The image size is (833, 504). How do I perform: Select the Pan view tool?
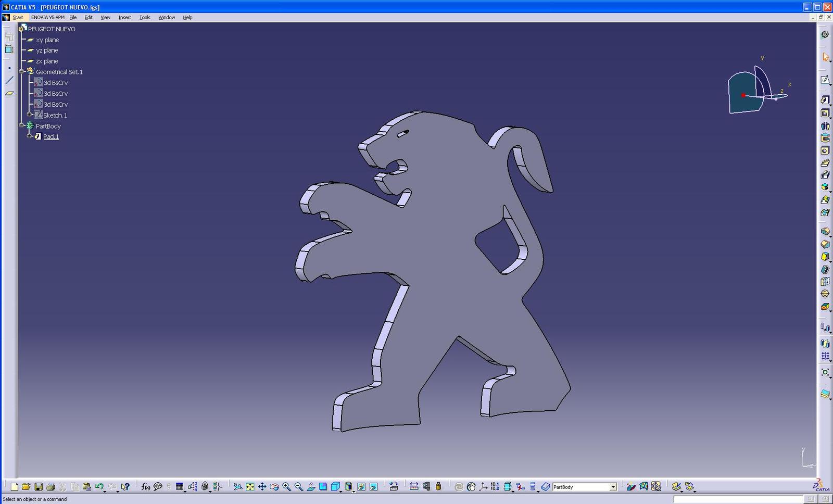click(262, 487)
